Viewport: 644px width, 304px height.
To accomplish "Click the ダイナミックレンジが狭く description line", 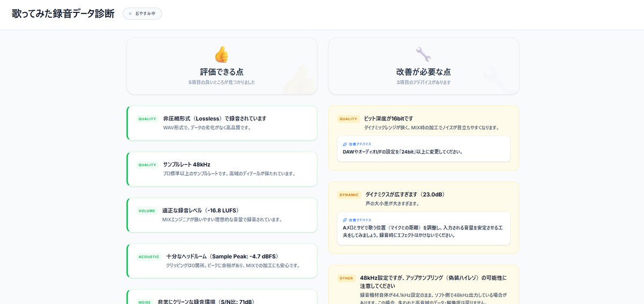I will (x=432, y=128).
